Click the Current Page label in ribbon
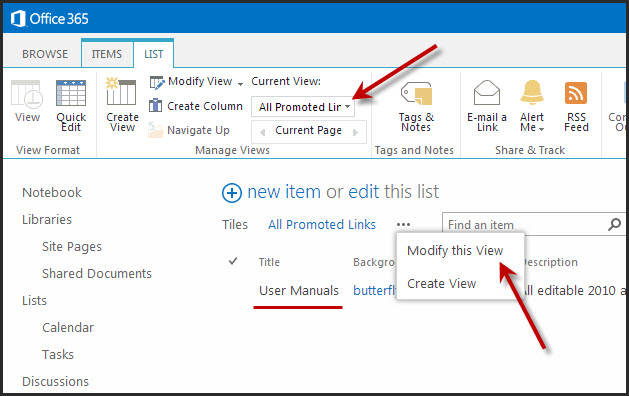This screenshot has width=629, height=396. [x=308, y=130]
